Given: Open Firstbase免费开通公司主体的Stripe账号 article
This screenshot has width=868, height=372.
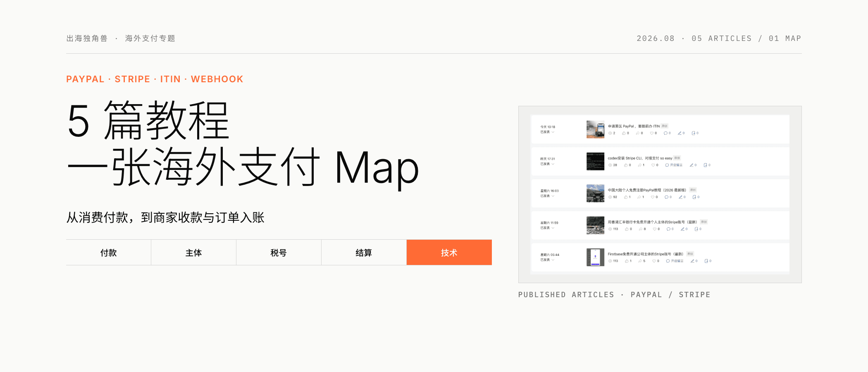Looking at the screenshot, I should click(x=645, y=254).
